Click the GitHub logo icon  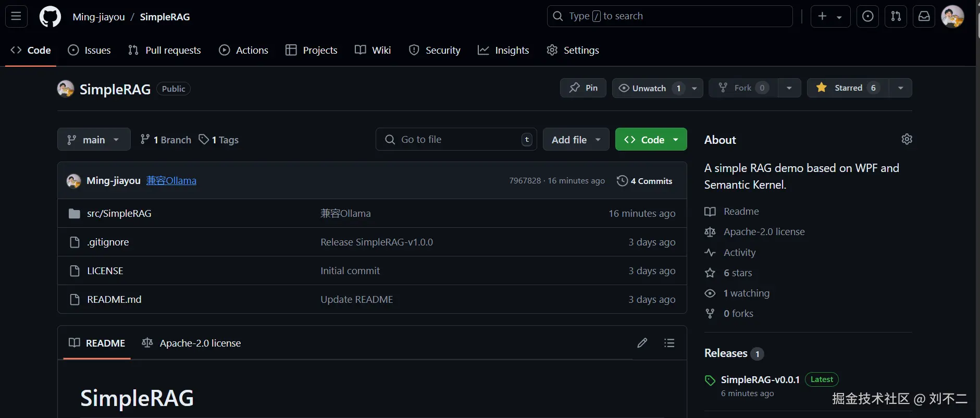[50, 17]
